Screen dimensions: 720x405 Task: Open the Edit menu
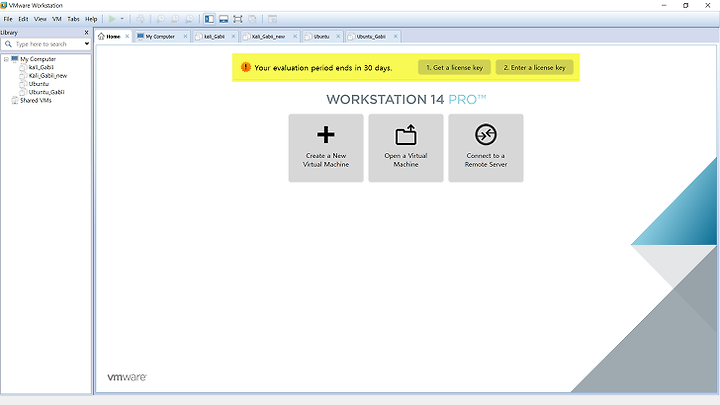click(x=23, y=19)
